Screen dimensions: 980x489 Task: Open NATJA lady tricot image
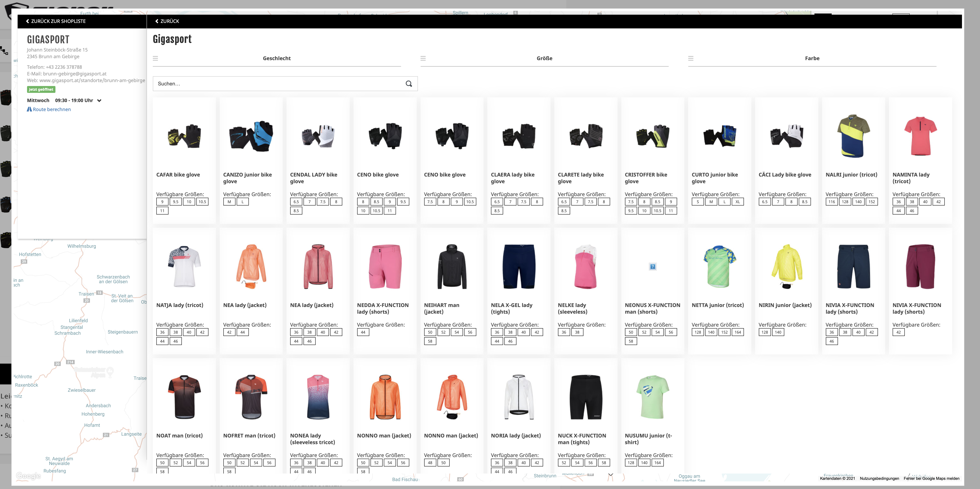(x=184, y=266)
